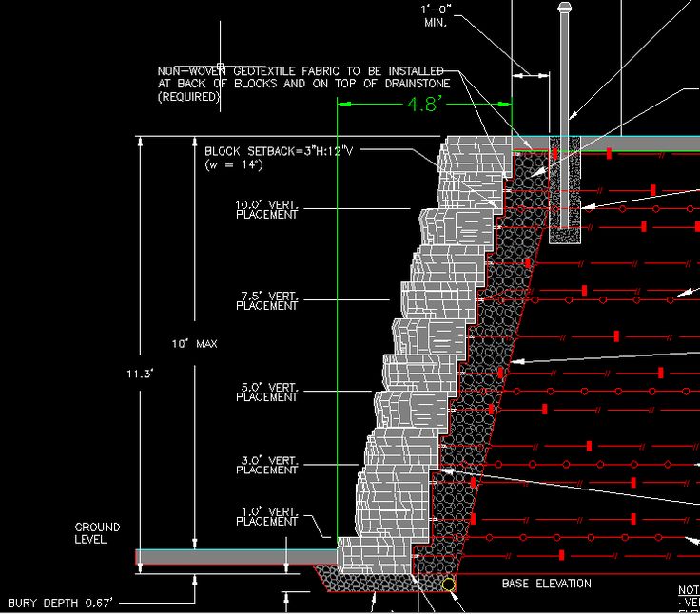Image resolution: width=700 pixels, height=614 pixels.
Task: Click the 1'-0" MIN. dimension label
Action: pos(436,15)
